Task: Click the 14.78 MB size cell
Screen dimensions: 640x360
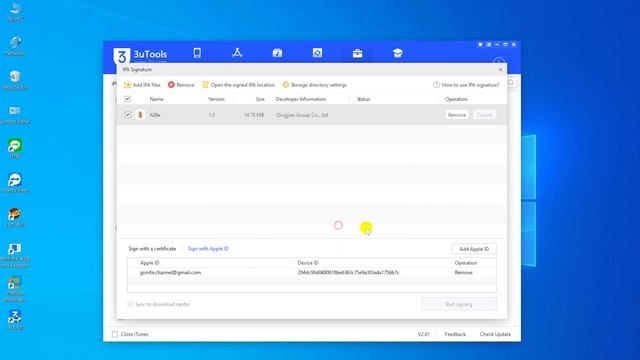Action: tap(254, 115)
